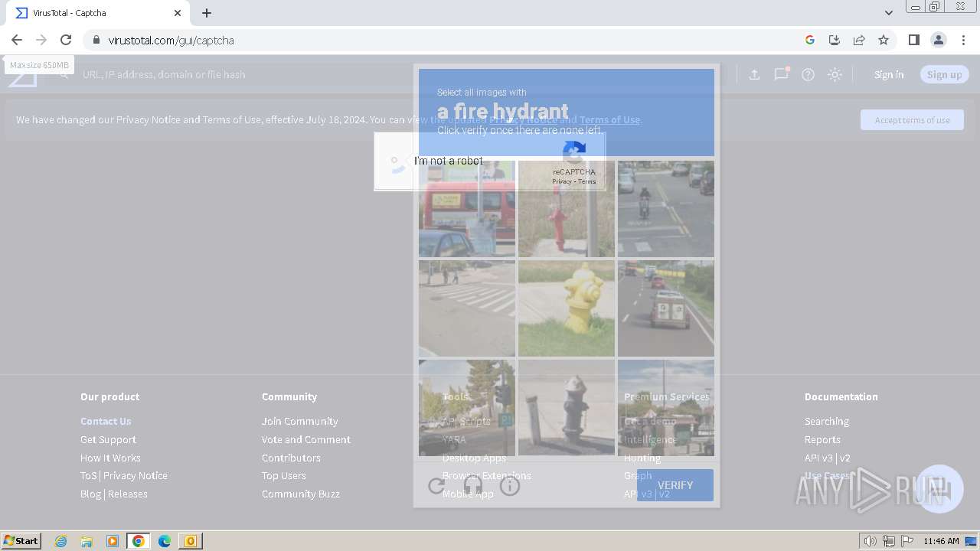The height and width of the screenshot is (551, 980).
Task: Reload the captcha challenge icon
Action: (x=436, y=485)
